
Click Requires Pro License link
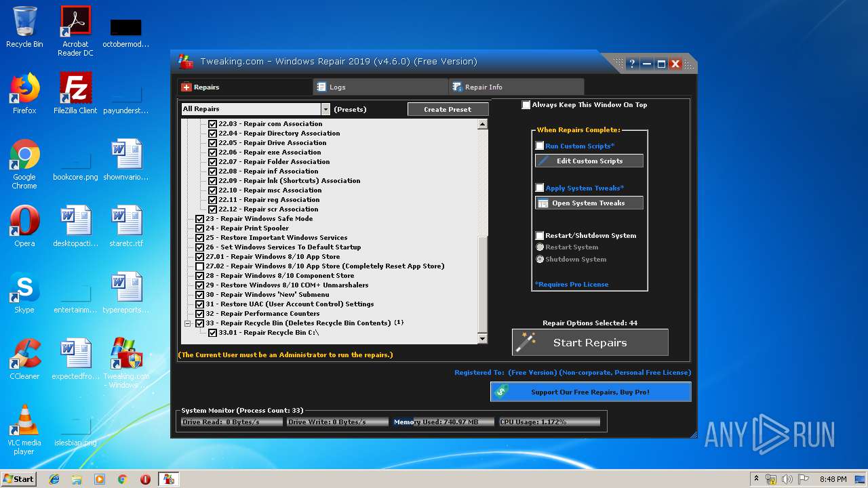tap(572, 285)
